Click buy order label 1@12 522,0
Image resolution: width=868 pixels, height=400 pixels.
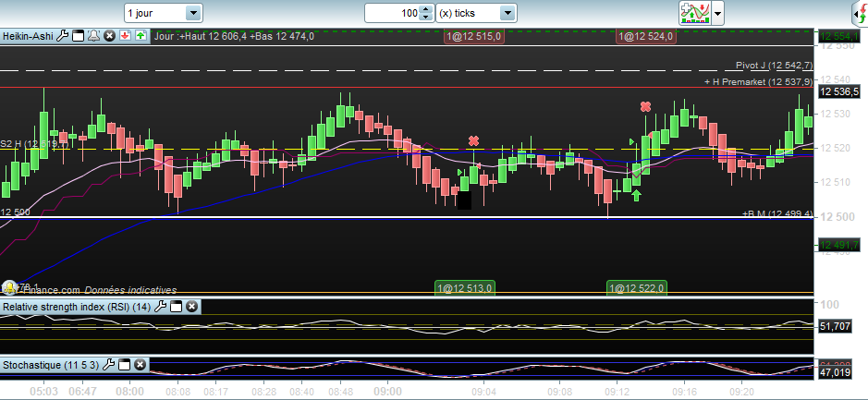click(637, 287)
